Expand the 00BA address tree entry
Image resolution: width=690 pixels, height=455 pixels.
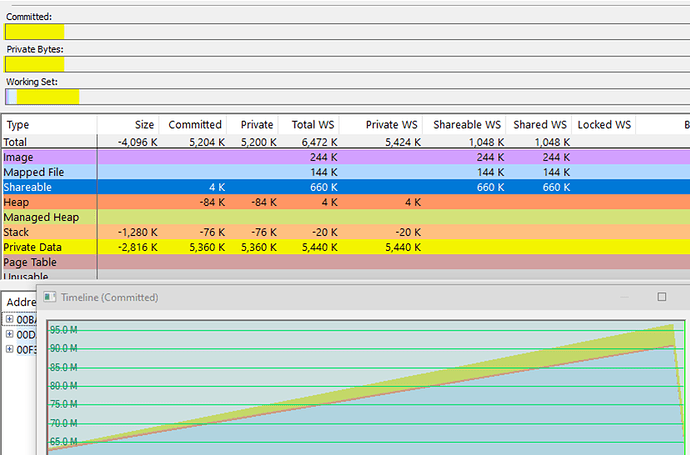(9, 319)
